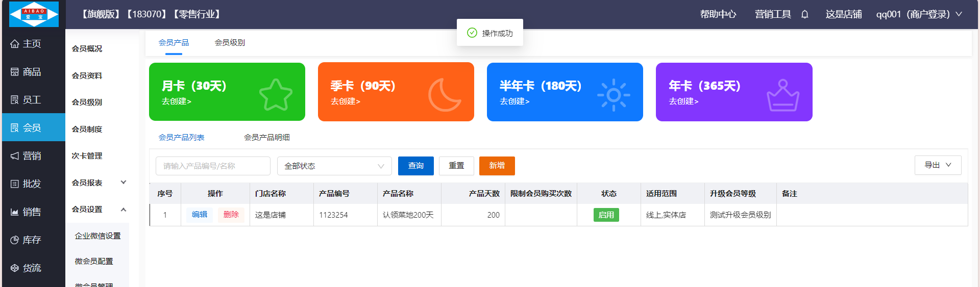Image resolution: width=980 pixels, height=287 pixels.
Task: Expand the 导出 export dropdown
Action: (x=938, y=165)
